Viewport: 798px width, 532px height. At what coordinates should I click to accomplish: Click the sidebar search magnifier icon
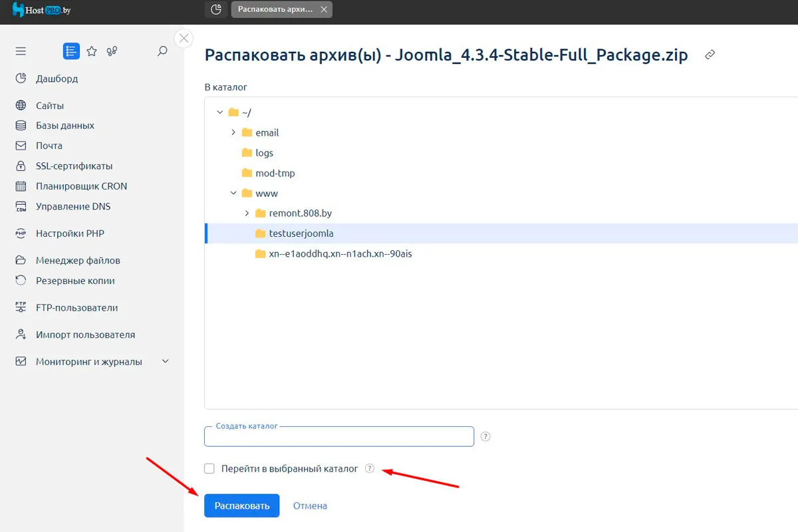point(162,51)
